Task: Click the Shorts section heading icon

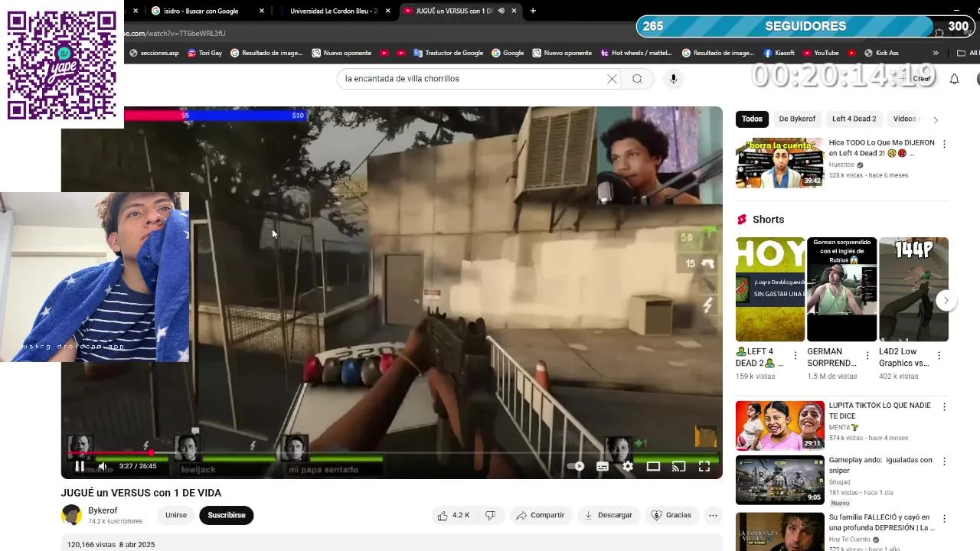Action: 741,220
